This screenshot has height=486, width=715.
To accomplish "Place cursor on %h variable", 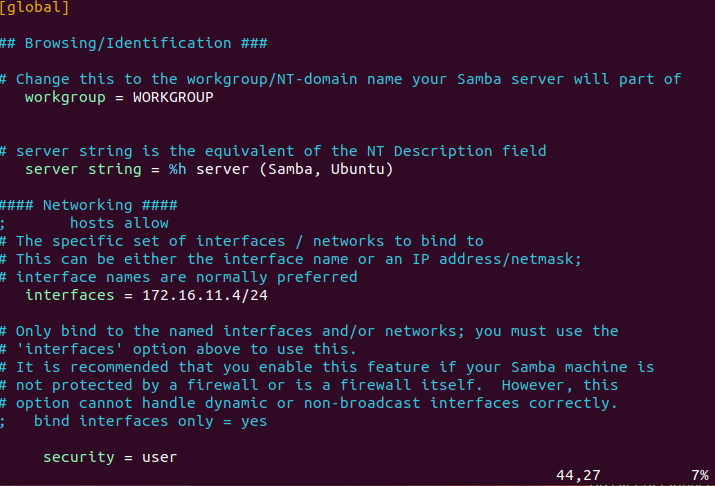I will (x=177, y=169).
